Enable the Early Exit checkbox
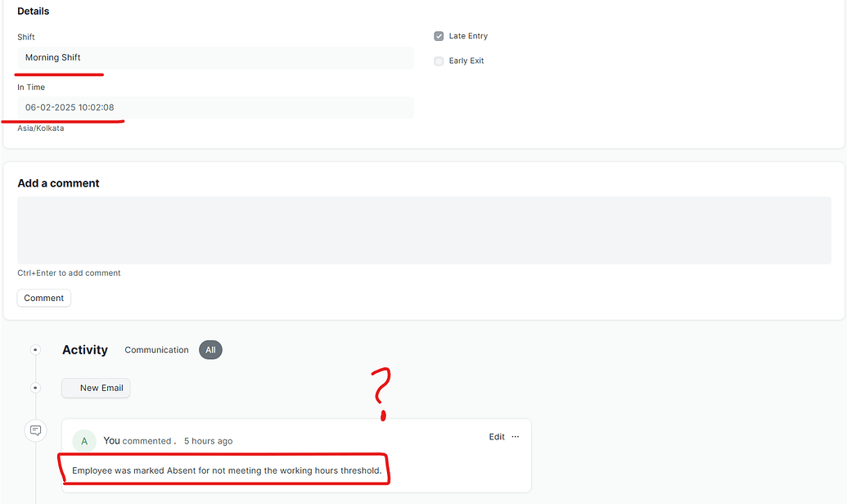Screen dimensions: 847x504 click(x=439, y=61)
